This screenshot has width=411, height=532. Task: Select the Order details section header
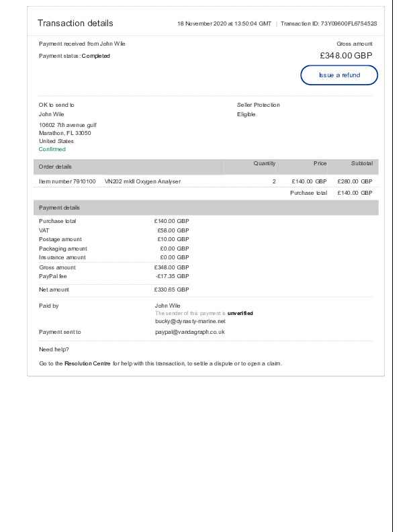pyautogui.click(x=55, y=167)
